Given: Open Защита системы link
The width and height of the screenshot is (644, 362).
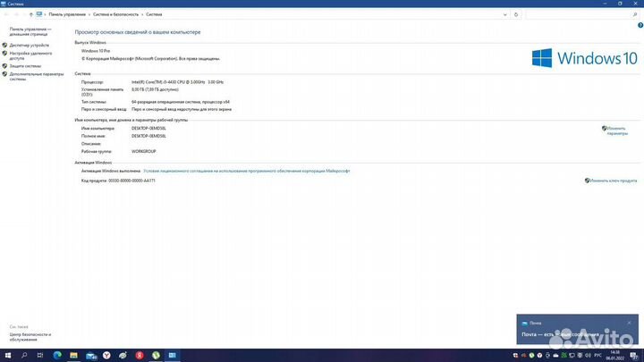Looking at the screenshot, I should coord(25,65).
